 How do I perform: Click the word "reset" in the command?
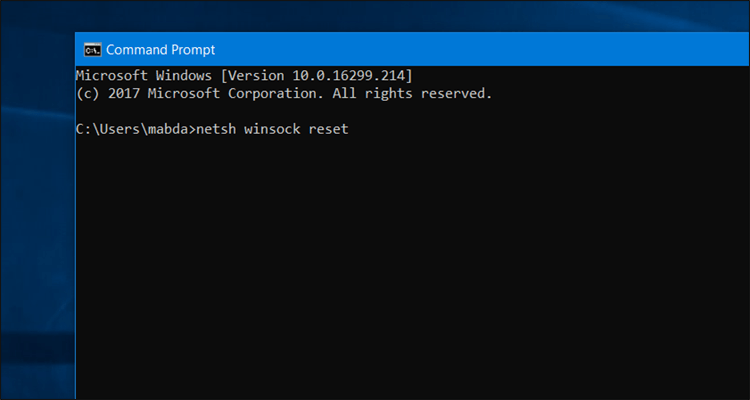click(x=329, y=130)
